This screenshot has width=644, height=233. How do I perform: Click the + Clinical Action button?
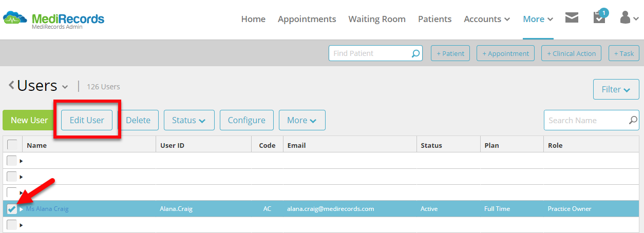(571, 53)
